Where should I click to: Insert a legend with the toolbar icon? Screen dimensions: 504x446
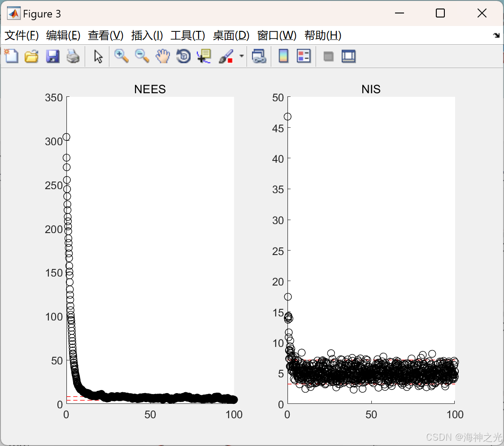tap(304, 56)
